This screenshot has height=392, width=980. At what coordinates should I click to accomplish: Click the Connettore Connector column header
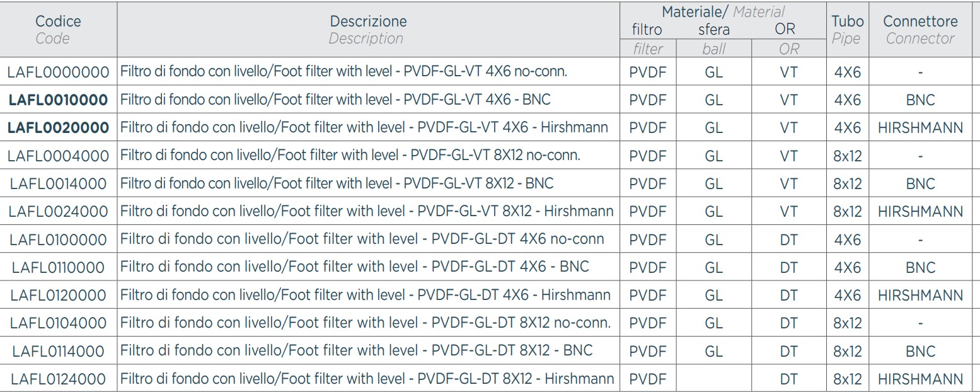point(920,29)
